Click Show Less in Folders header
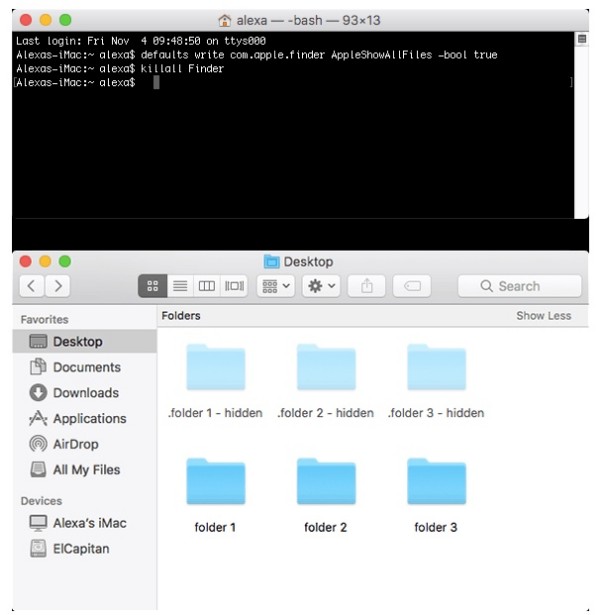600x615 pixels. [x=544, y=316]
